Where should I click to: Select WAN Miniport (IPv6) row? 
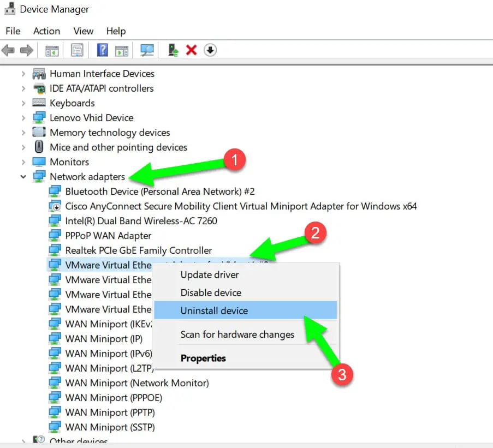pyautogui.click(x=109, y=354)
